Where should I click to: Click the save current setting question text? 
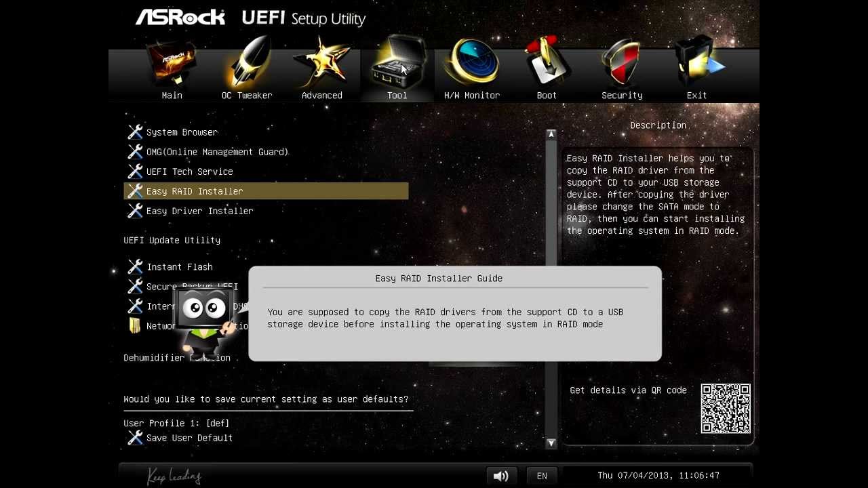tap(266, 399)
